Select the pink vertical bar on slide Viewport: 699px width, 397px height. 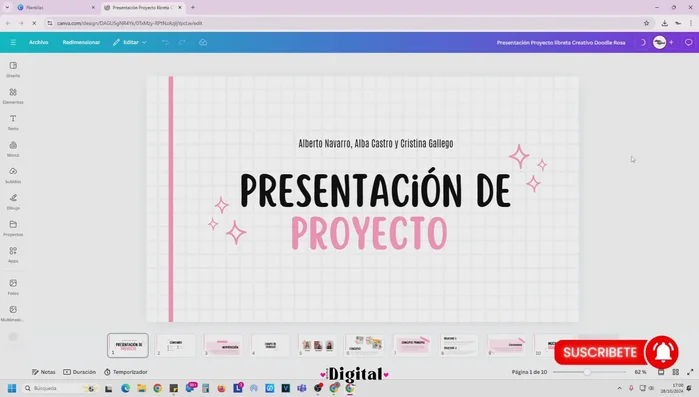(171, 199)
